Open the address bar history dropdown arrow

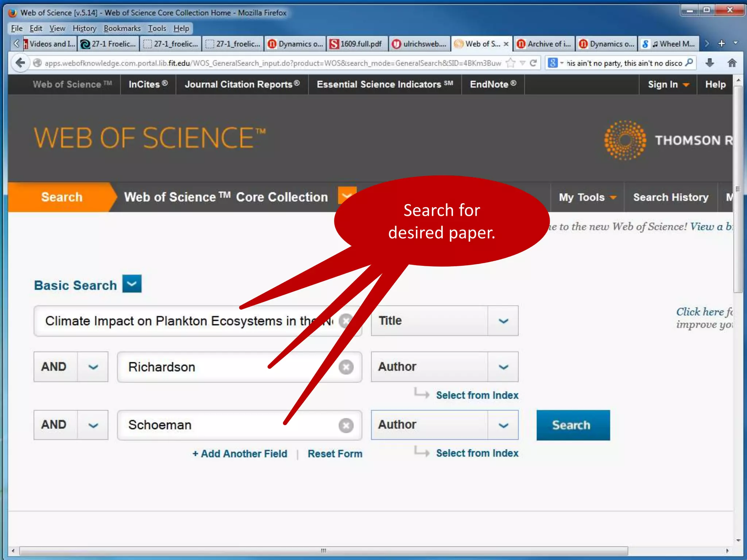(x=522, y=63)
